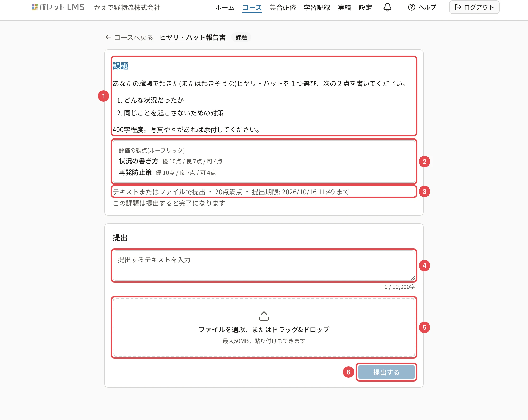The image size is (528, 420).
Task: Open 学習記録 in the top navigation
Action: (317, 8)
